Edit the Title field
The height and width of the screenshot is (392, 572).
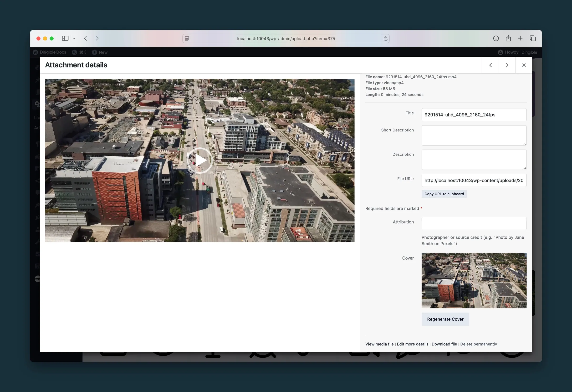(474, 115)
